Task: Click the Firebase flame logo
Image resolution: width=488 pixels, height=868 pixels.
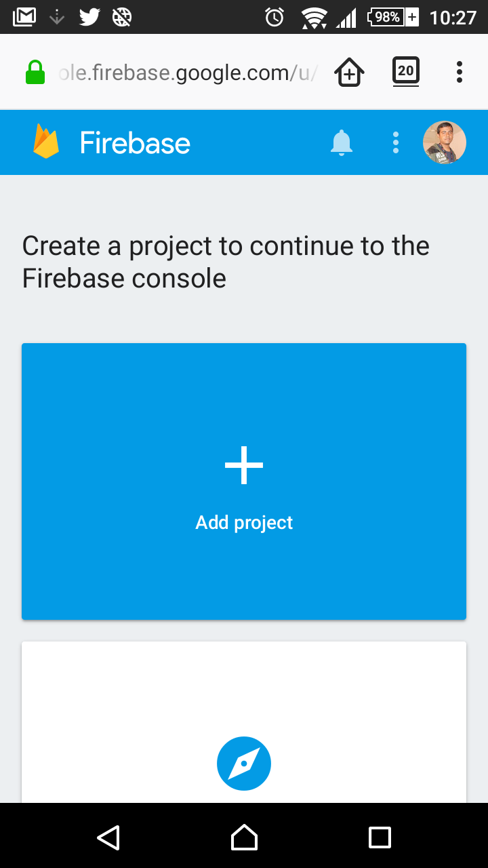Action: (x=45, y=142)
